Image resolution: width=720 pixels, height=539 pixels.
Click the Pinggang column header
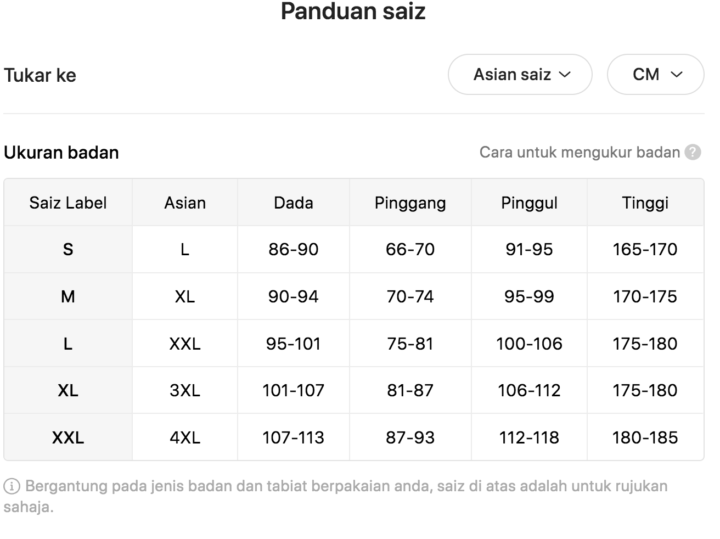[x=410, y=202]
